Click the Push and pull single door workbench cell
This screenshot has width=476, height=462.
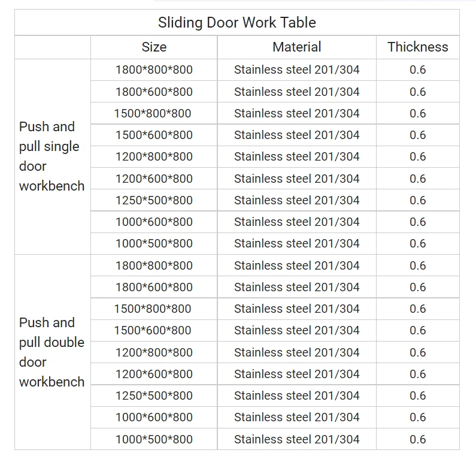52,156
